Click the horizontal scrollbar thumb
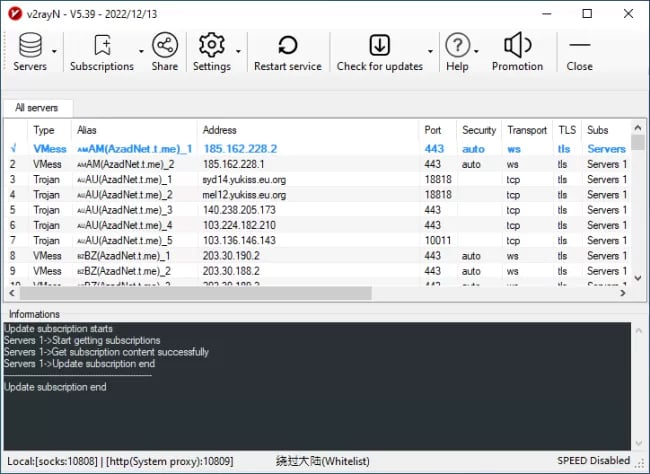Screen dimensions: 650x474 pyautogui.click(x=196, y=293)
